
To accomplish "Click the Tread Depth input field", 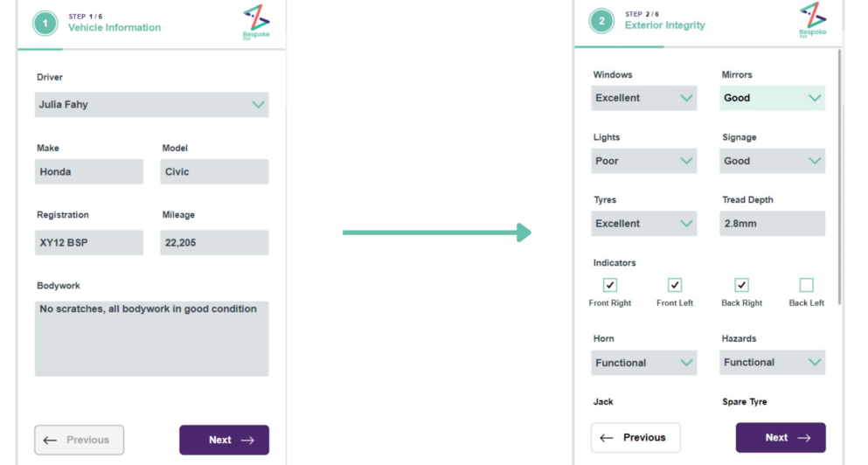I will click(772, 224).
